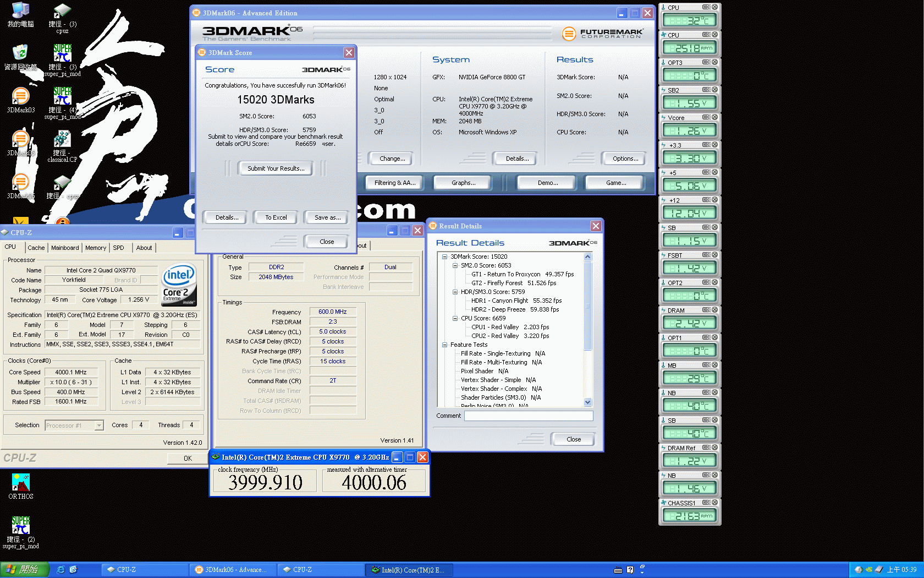924x578 pixels.
Task: Click scroll-down arrow in Result Details tree
Action: [x=587, y=402]
